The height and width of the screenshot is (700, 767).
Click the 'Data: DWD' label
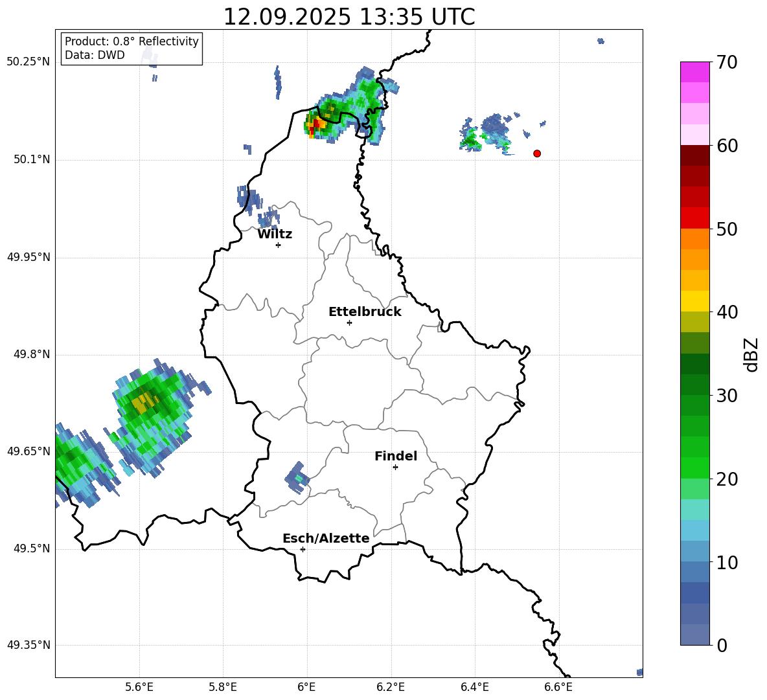click(95, 55)
